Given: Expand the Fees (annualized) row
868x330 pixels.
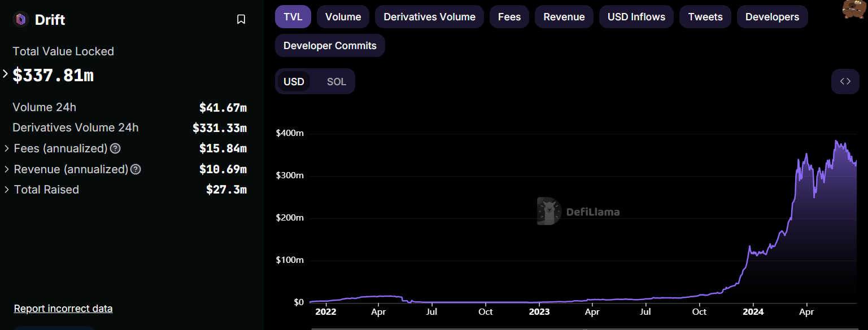Looking at the screenshot, I should (x=7, y=148).
